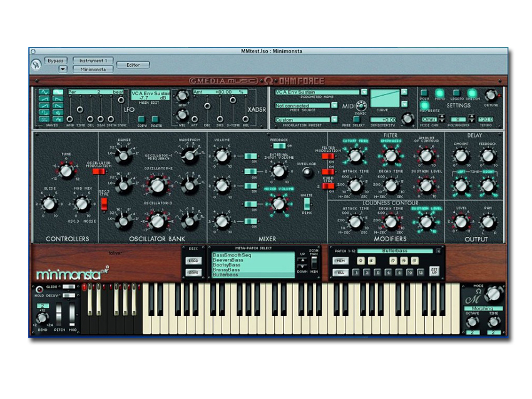Select patch slot 12
Image resolution: width=532 pixels, height=399 pixels.
click(x=421, y=272)
